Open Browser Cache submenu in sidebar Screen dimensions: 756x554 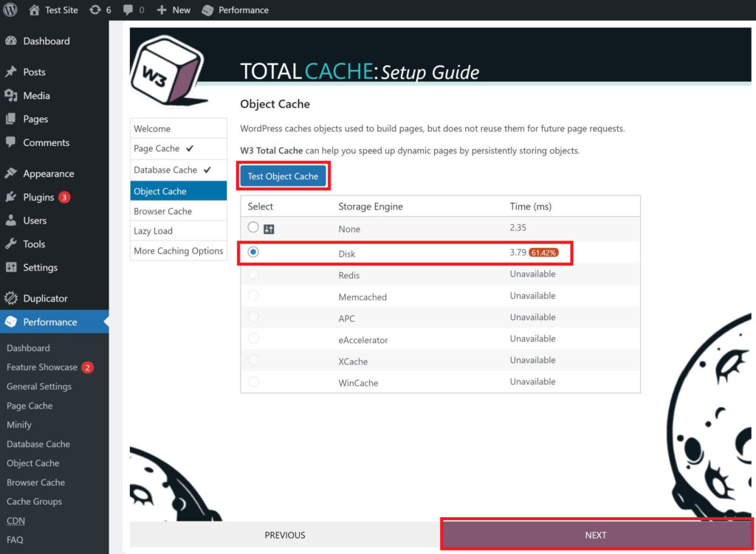pyautogui.click(x=35, y=482)
